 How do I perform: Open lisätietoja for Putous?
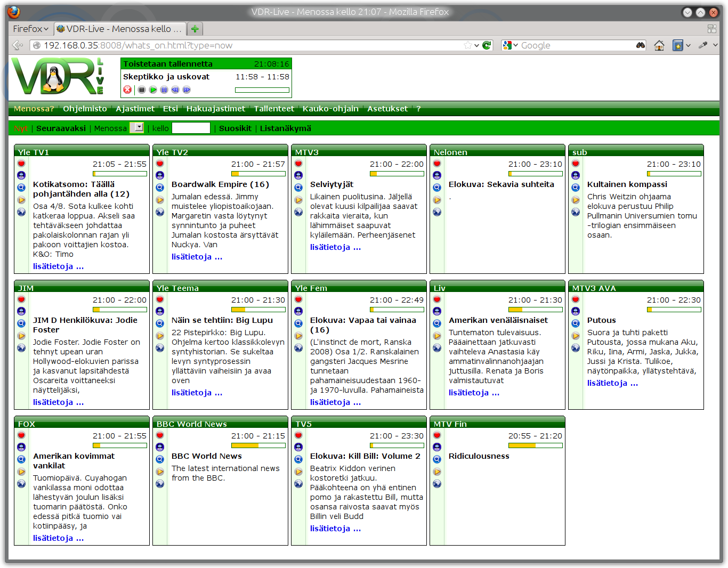pyautogui.click(x=612, y=383)
